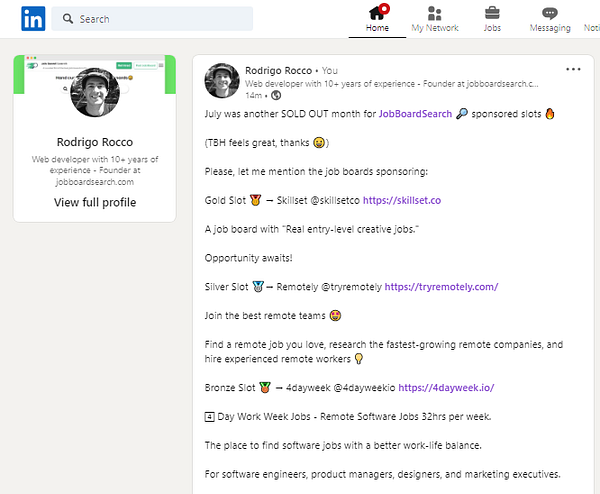The height and width of the screenshot is (494, 600).
Task: Follow the https://skillset.co link
Action: click(402, 201)
